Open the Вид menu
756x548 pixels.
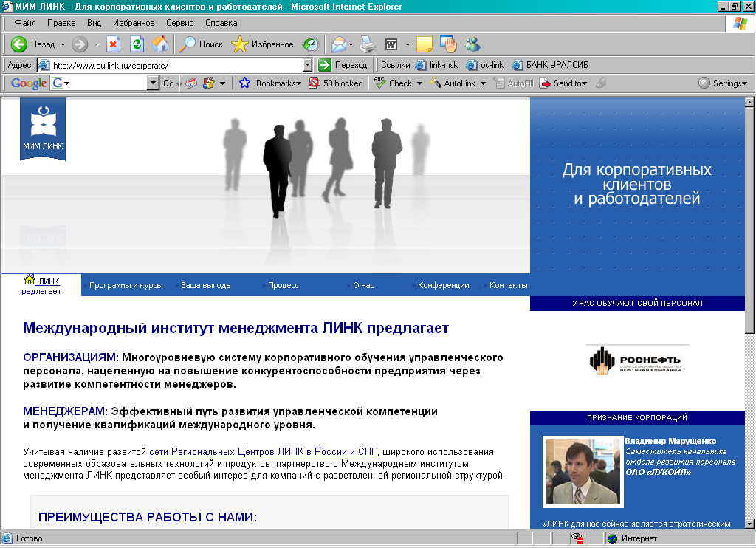pyautogui.click(x=94, y=23)
